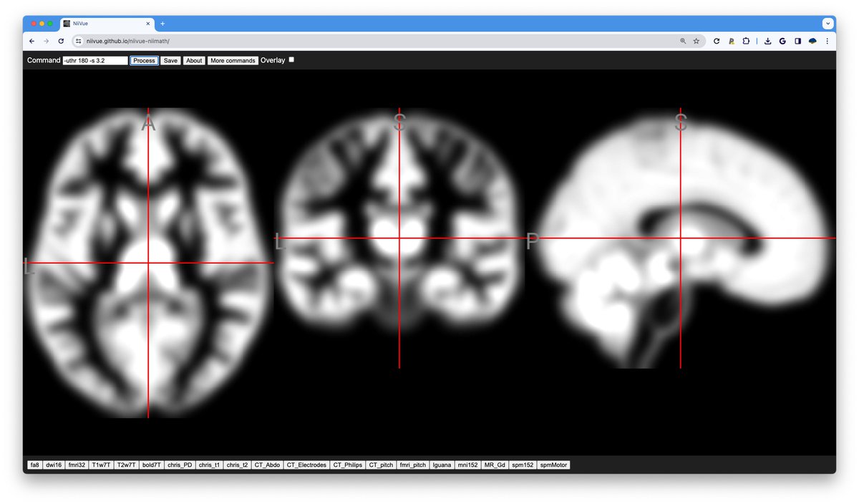This screenshot has width=859, height=504.
Task: Load the CT_Abdo sample image
Action: pyautogui.click(x=267, y=465)
